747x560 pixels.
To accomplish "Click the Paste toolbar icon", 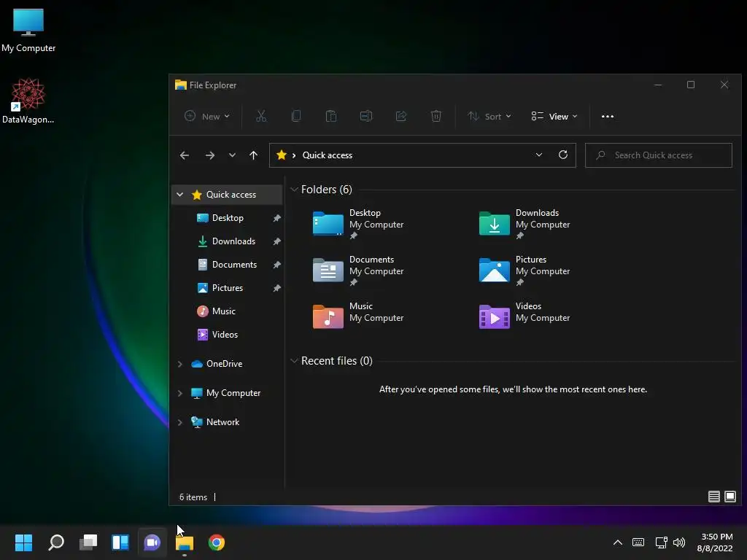I will pos(331,116).
